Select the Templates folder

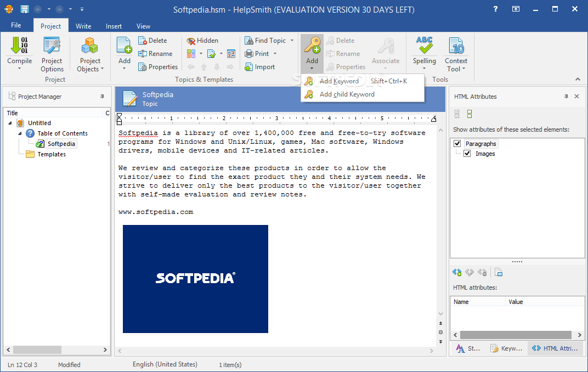click(52, 154)
